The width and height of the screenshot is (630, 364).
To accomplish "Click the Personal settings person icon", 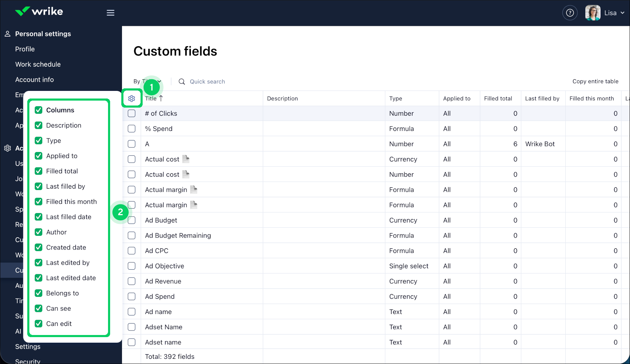I will click(x=7, y=34).
